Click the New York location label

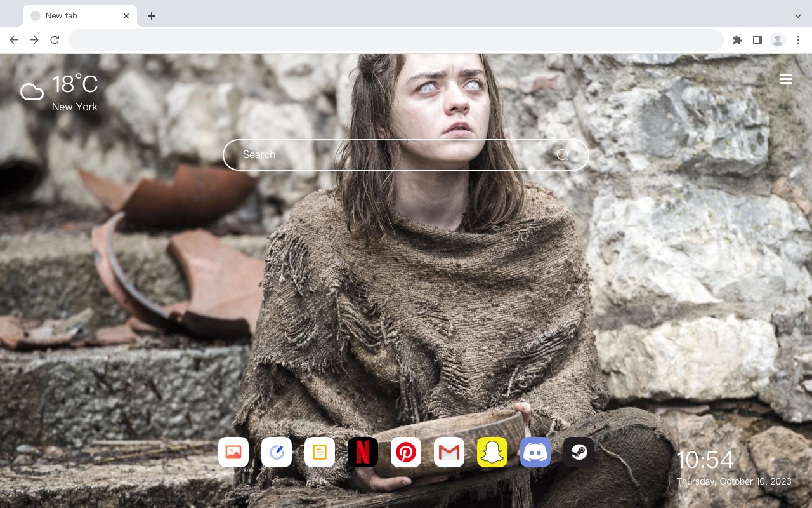pyautogui.click(x=75, y=107)
